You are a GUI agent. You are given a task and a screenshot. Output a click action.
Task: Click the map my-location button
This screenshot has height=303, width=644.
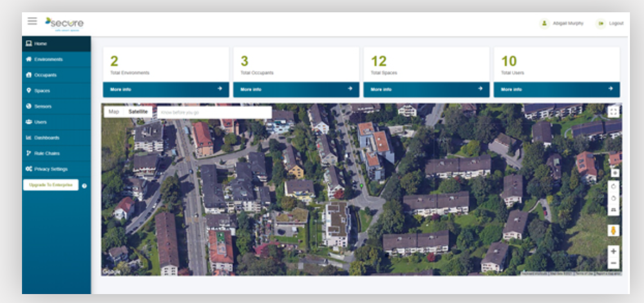click(614, 173)
